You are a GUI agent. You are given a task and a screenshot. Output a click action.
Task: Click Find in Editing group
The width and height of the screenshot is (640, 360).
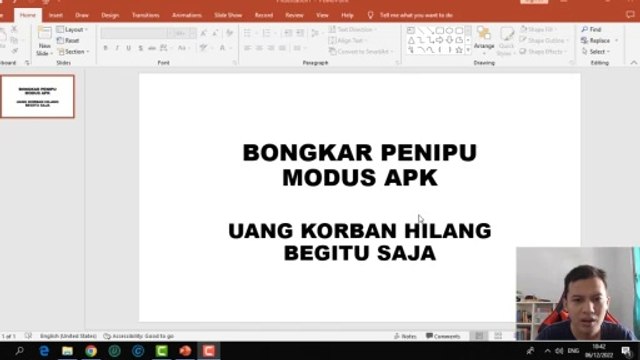[591, 29]
